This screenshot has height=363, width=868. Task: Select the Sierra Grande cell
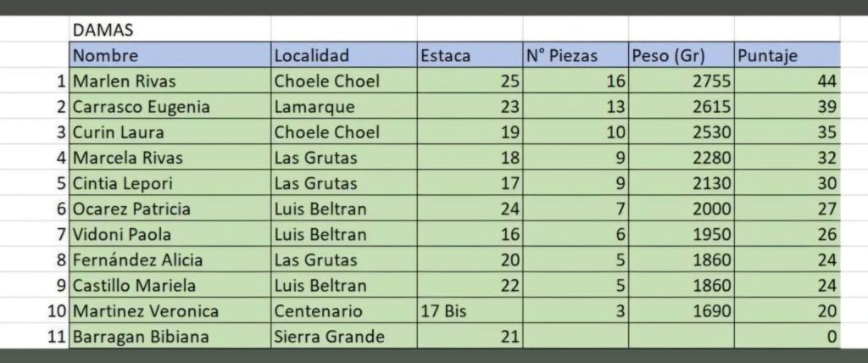343,337
